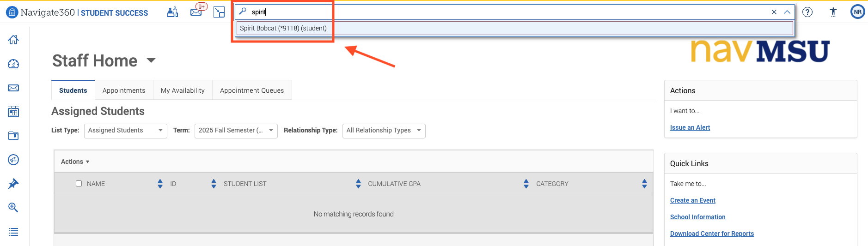Click the Issue an Alert link
Viewport: 868px width, 246px height.
[690, 127]
